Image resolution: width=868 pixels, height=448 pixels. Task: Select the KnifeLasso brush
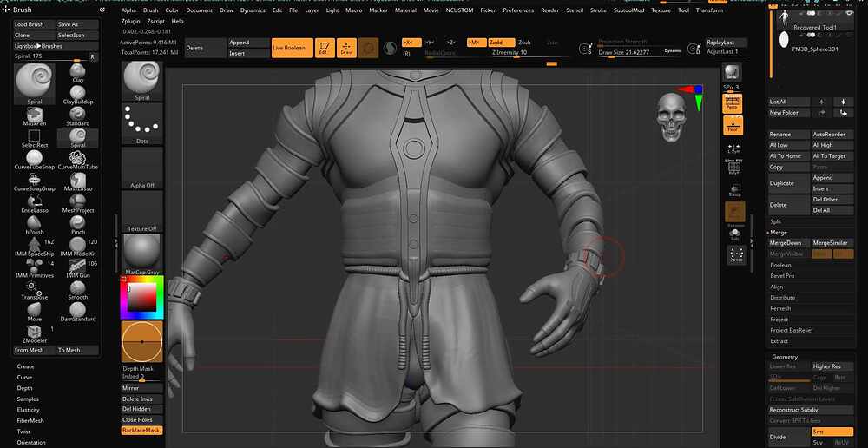(35, 204)
